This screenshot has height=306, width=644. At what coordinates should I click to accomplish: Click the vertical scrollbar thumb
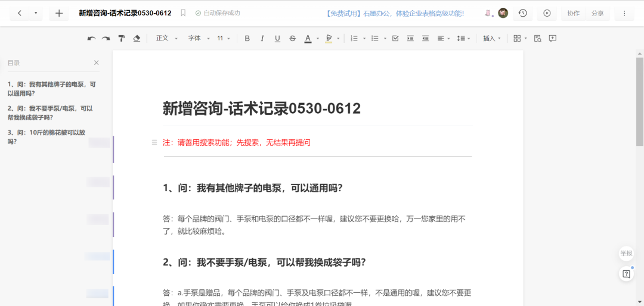click(x=639, y=101)
